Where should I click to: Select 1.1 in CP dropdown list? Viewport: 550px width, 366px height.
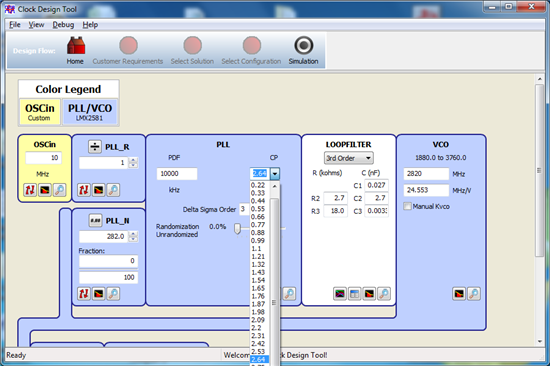258,248
